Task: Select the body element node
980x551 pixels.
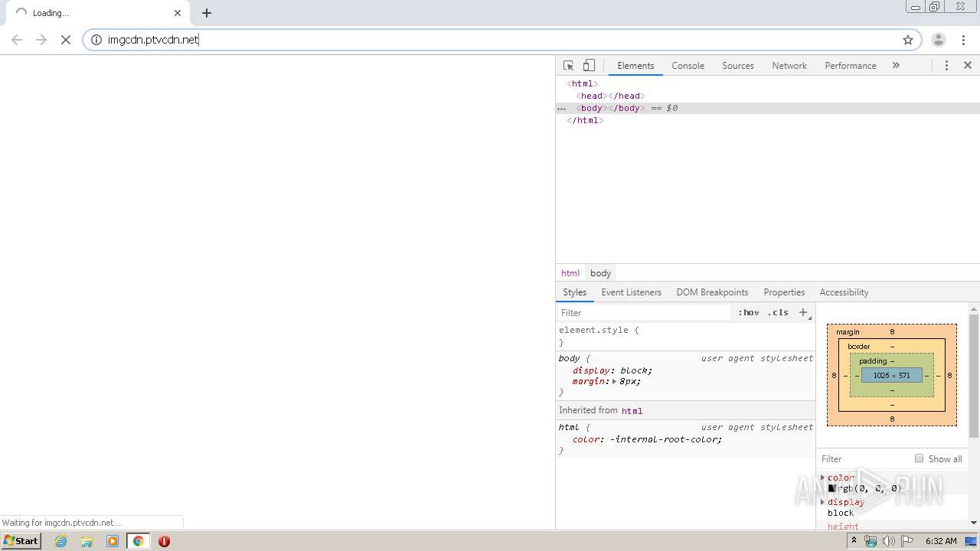Action: (610, 108)
